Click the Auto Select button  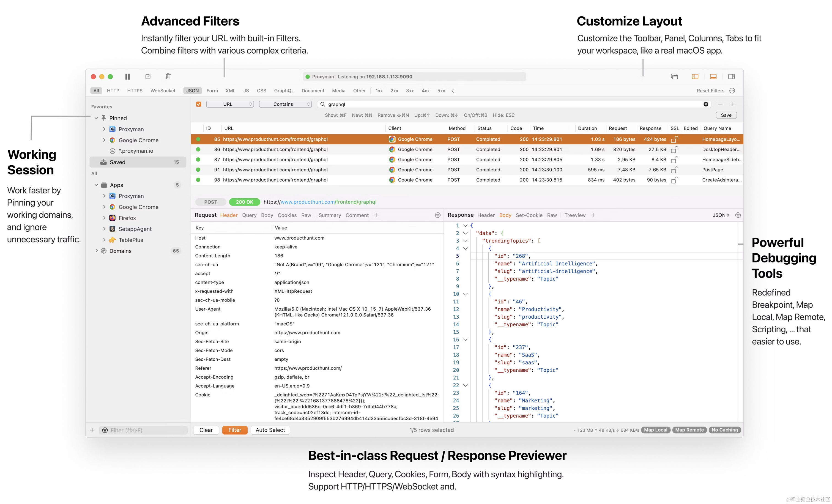tap(270, 430)
